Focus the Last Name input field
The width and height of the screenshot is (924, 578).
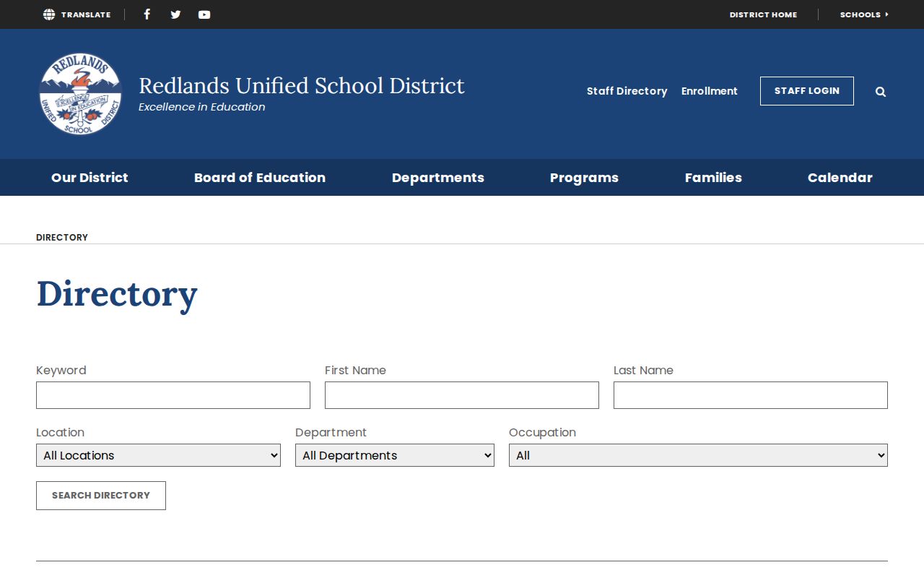click(x=751, y=395)
